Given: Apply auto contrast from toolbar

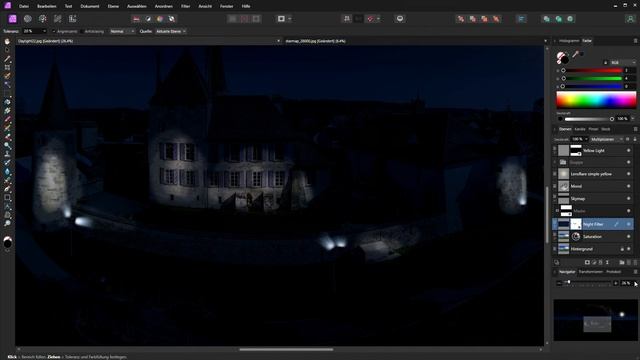Looking at the screenshot, I should coord(148,19).
